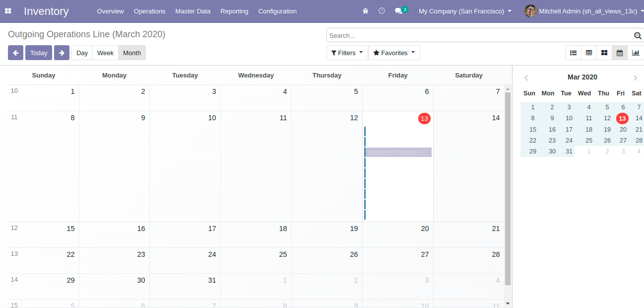The height and width of the screenshot is (308, 644).
Task: Expand the Favorites dropdown
Action: pyautogui.click(x=394, y=53)
